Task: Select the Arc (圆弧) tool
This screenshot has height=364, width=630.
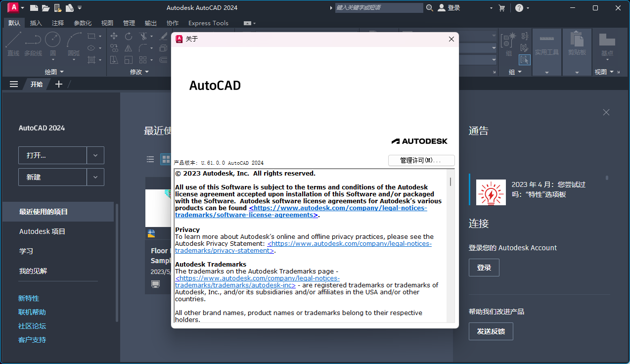Action: click(x=74, y=44)
